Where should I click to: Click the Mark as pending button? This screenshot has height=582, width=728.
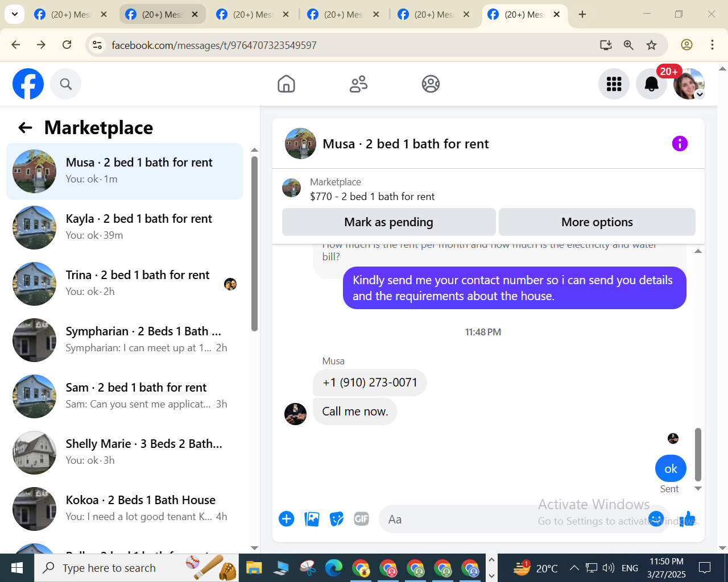(x=389, y=222)
